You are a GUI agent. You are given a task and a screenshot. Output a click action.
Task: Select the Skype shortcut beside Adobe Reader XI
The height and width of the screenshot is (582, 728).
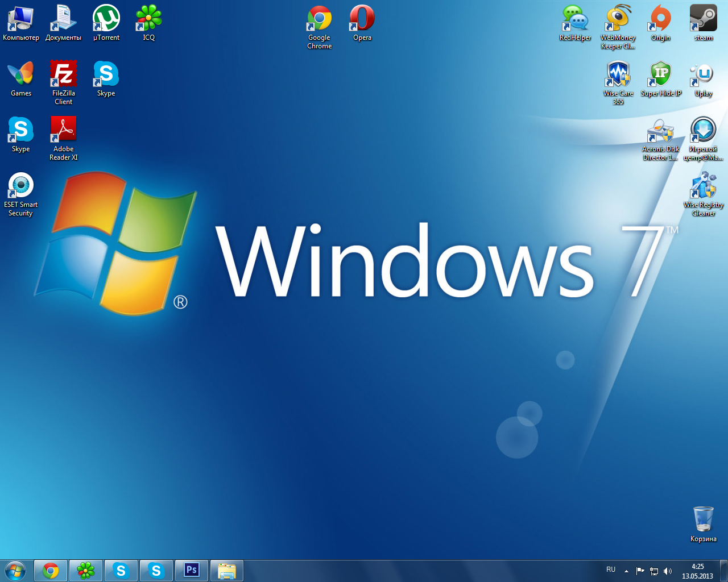coord(21,134)
